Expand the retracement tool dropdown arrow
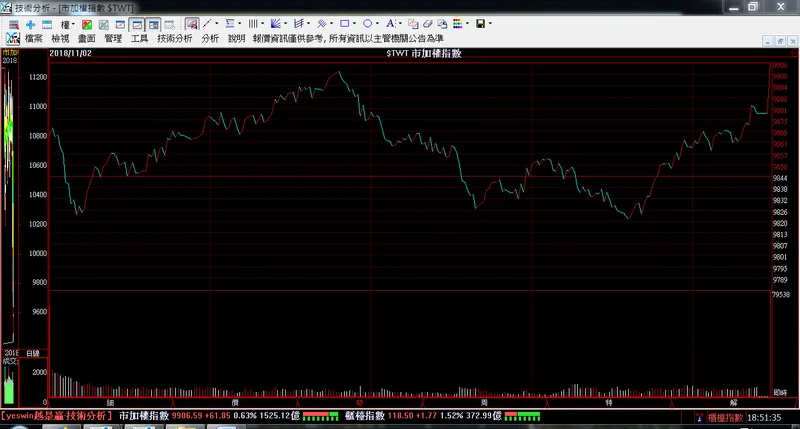This screenshot has height=429, width=800. tap(239, 23)
